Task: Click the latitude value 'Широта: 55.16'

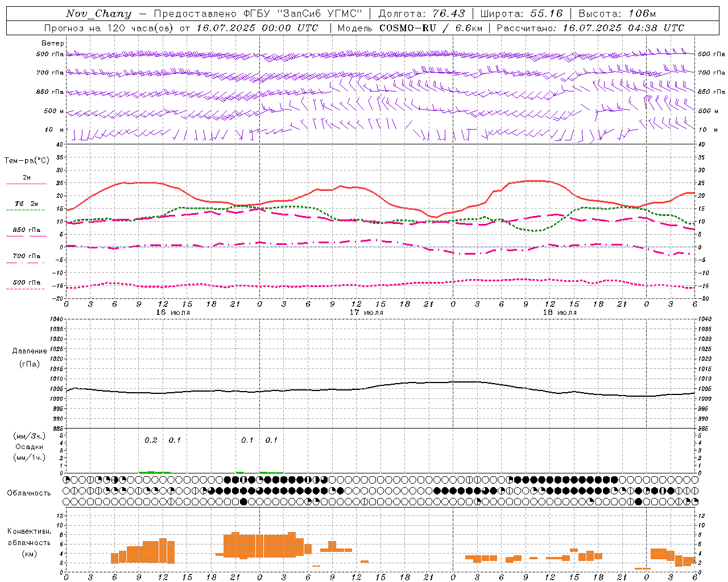Action: (x=521, y=14)
